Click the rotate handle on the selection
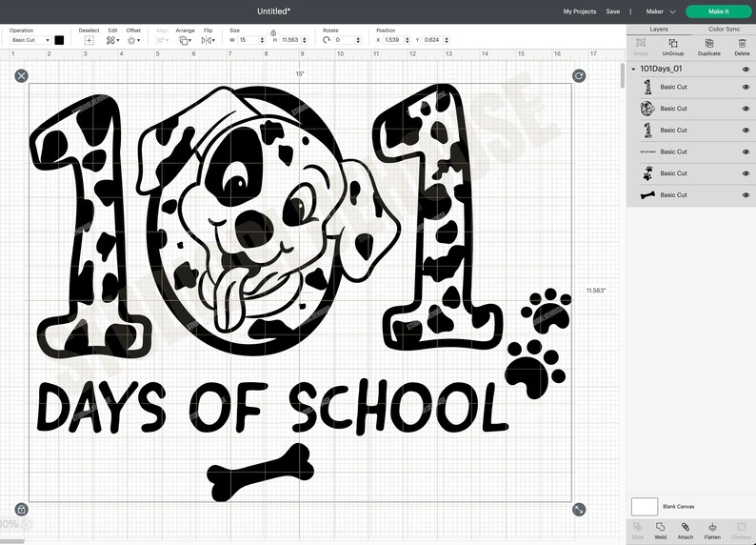The width and height of the screenshot is (756, 545). tap(579, 75)
